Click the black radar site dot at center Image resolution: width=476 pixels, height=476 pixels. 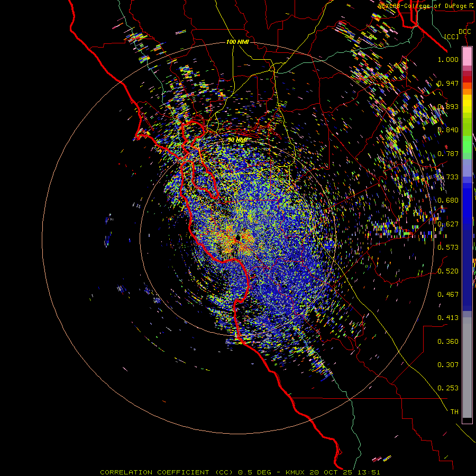(237, 237)
